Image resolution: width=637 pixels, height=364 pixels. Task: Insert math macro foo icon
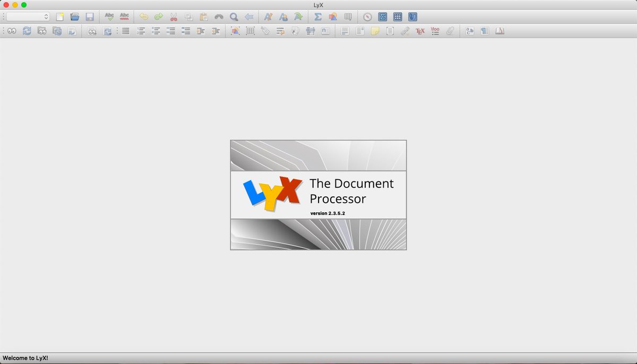tap(435, 31)
